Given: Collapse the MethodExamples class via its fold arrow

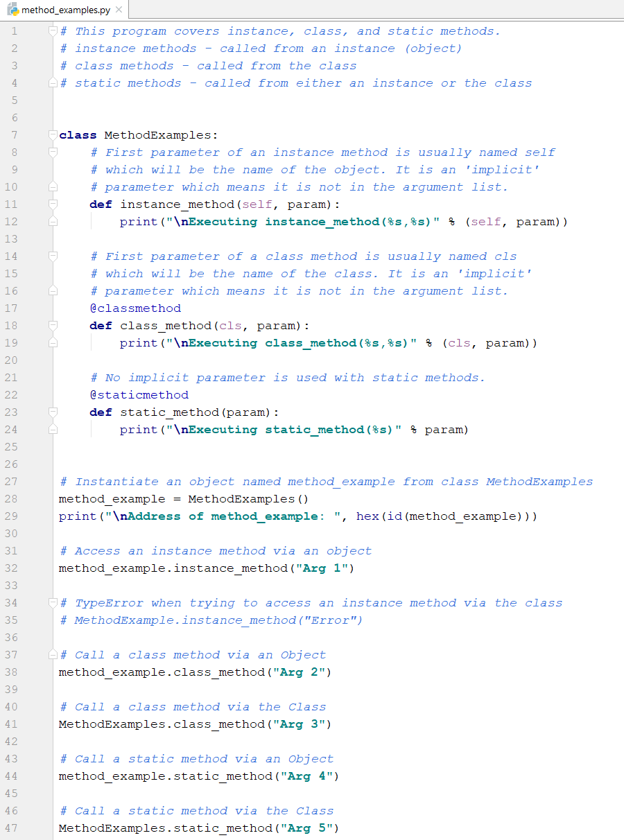Looking at the screenshot, I should pos(52,134).
